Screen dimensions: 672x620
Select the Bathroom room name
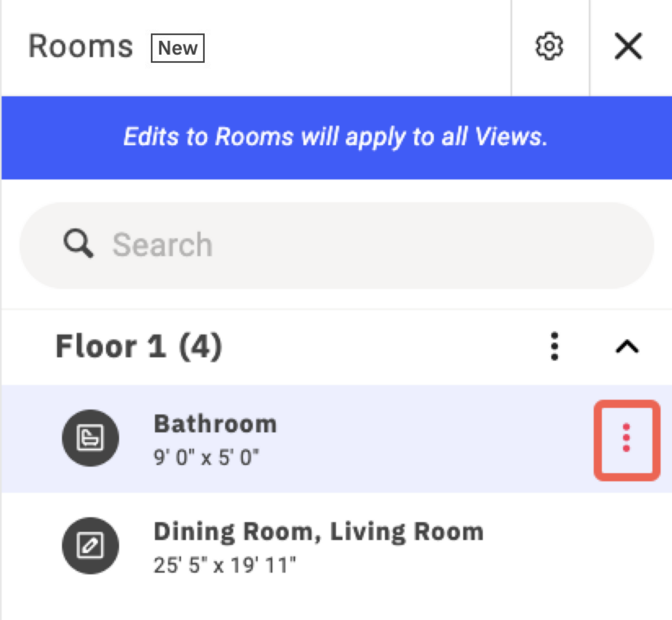point(215,424)
